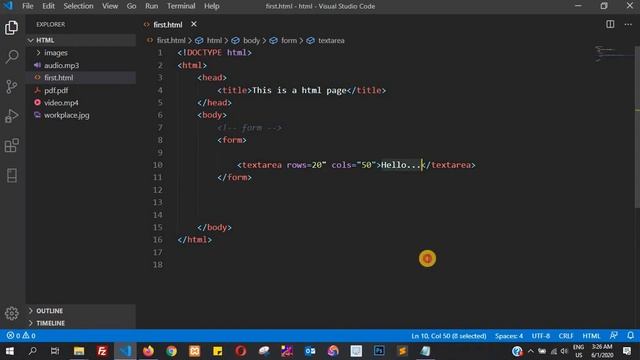
Task: Open Opera from the taskbar
Action: (241, 351)
